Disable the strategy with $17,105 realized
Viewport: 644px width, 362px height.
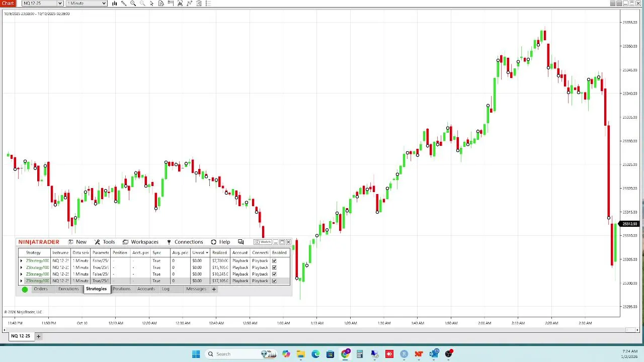tap(274, 281)
